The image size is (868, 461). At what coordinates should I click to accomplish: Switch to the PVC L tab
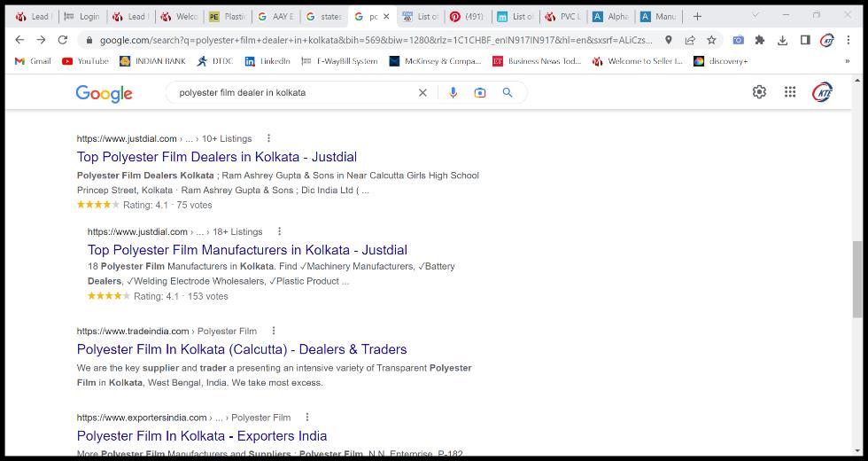coord(563,17)
